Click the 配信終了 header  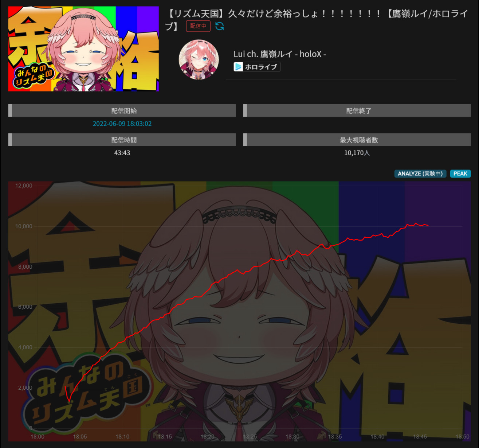click(x=357, y=110)
